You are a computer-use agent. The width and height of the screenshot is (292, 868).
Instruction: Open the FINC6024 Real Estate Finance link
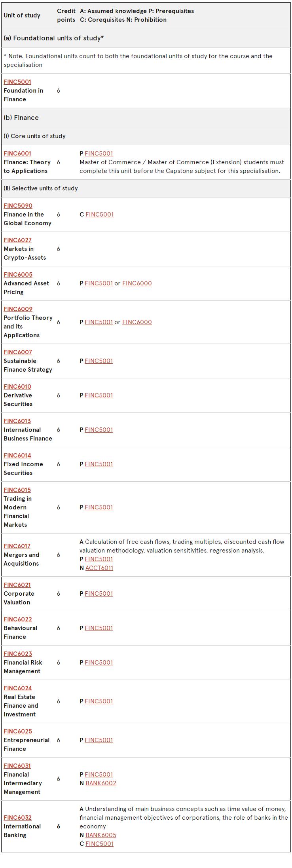pos(18,688)
